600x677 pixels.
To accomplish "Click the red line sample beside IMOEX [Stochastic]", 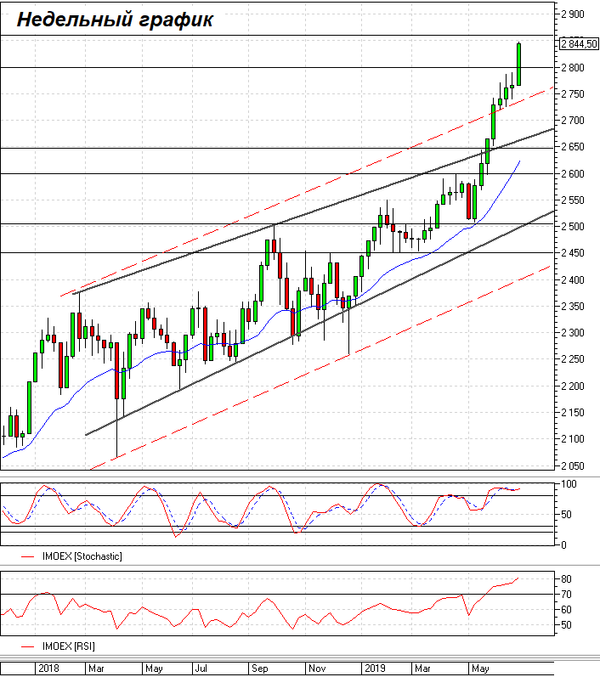I will 28,557.
